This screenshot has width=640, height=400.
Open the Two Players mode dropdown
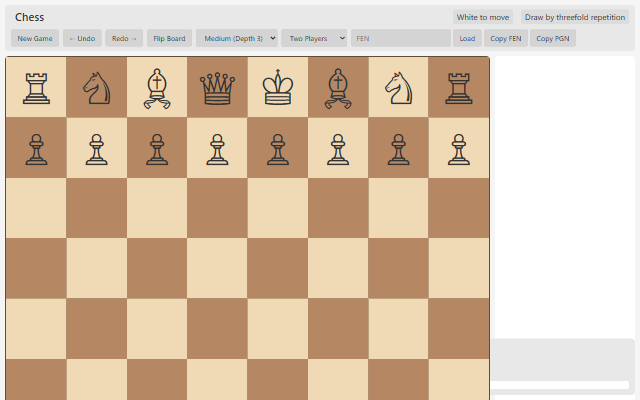click(314, 38)
